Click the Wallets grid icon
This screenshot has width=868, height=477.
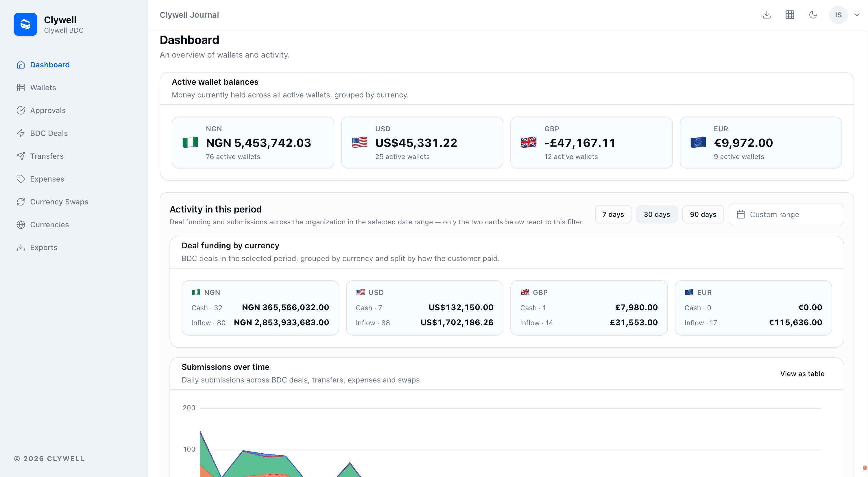[x=21, y=88]
